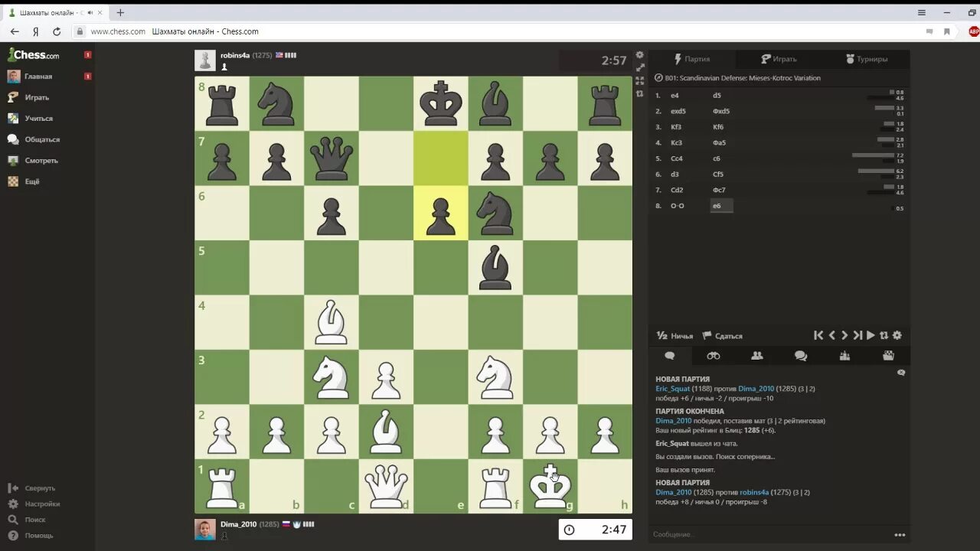Select the flip board icon beside the board
This screenshot has width=980, height=551.
click(640, 93)
